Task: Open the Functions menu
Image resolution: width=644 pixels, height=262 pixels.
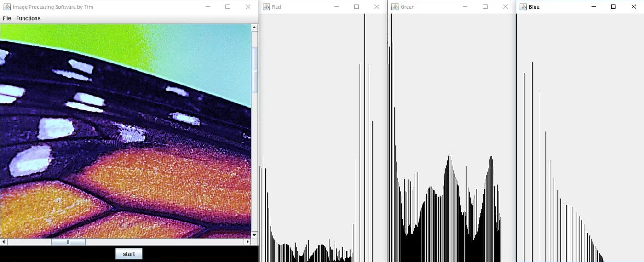Action: [x=28, y=18]
